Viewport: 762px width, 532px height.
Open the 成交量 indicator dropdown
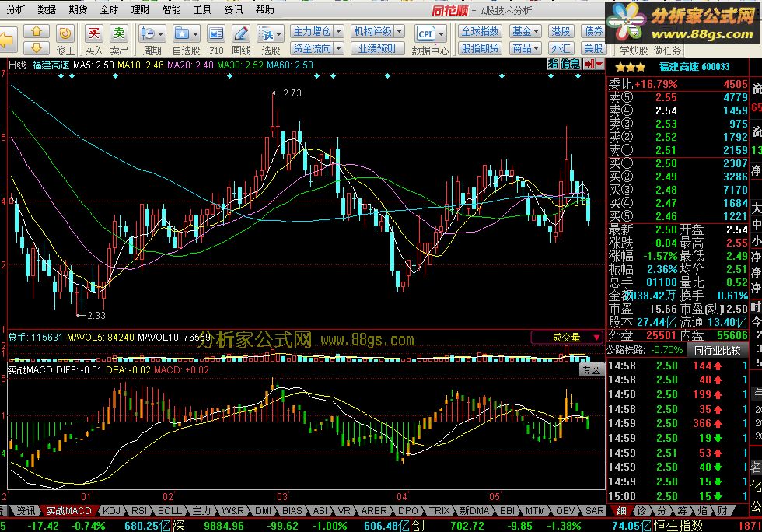(567, 337)
